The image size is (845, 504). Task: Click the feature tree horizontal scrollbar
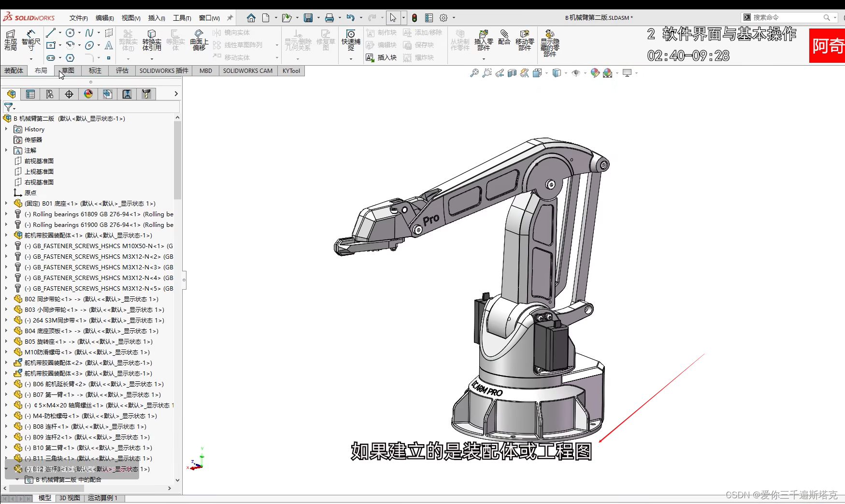46,488
